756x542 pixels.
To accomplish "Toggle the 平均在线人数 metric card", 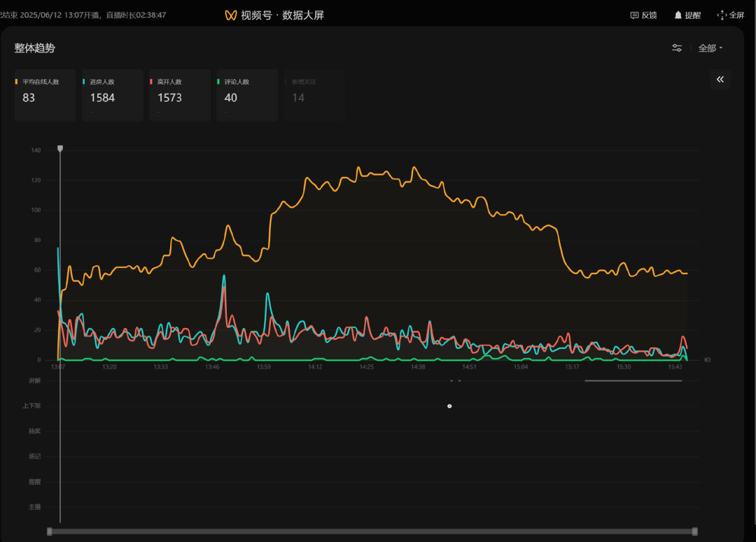I will pos(45,95).
